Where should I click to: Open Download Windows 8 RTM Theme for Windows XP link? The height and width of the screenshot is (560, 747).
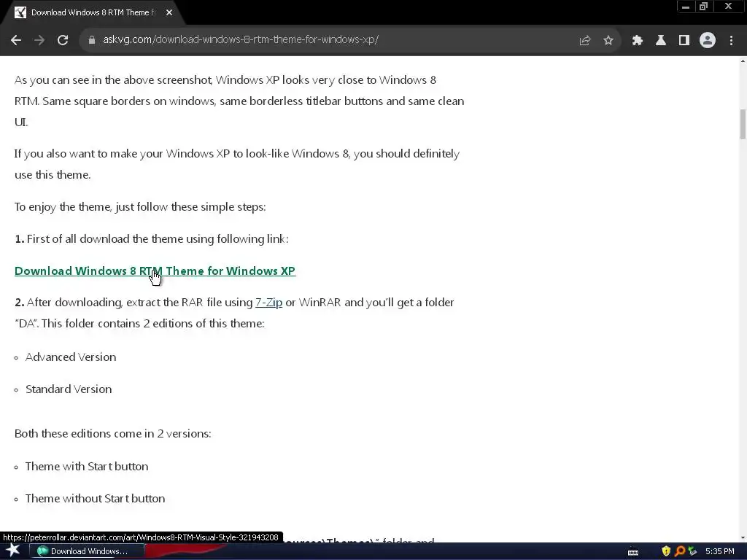(x=155, y=271)
